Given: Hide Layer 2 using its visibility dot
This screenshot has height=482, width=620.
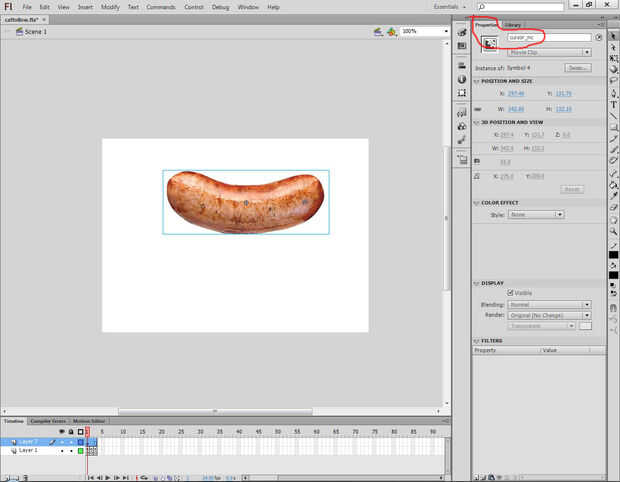Looking at the screenshot, I should coord(62,442).
